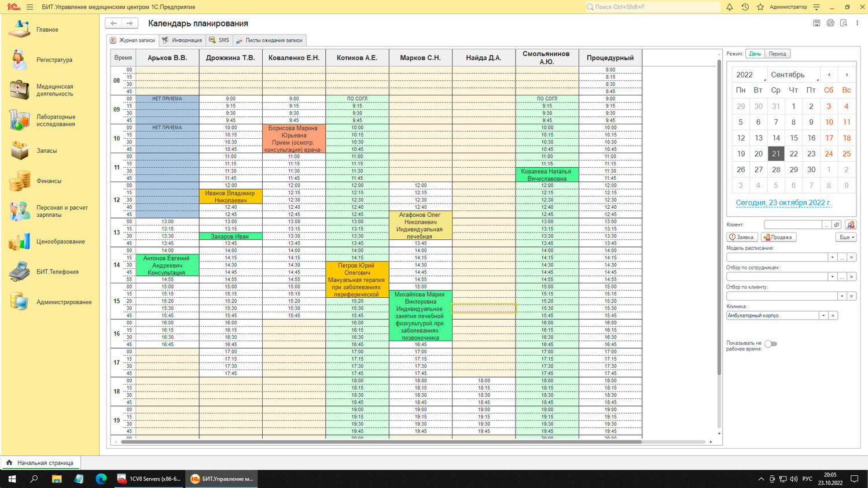Click the save to disk icon
Viewport: 868px width, 488px height.
816,23
